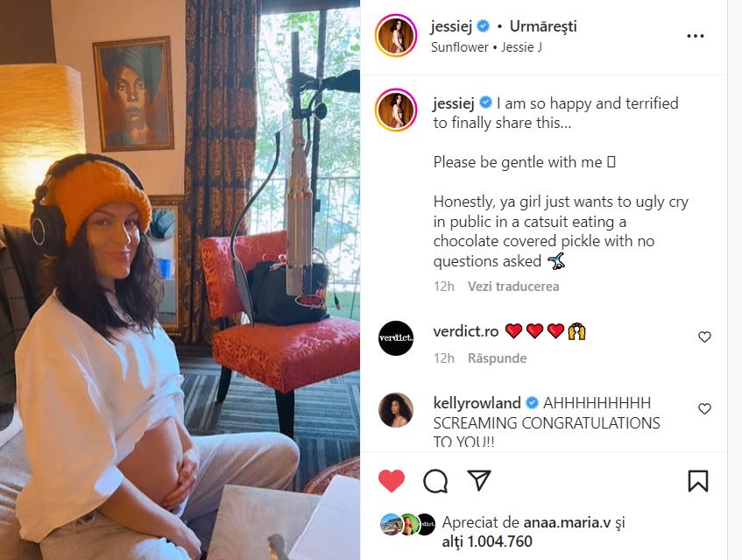Like the verdict.ro comment
The height and width of the screenshot is (560, 742).
point(704,337)
